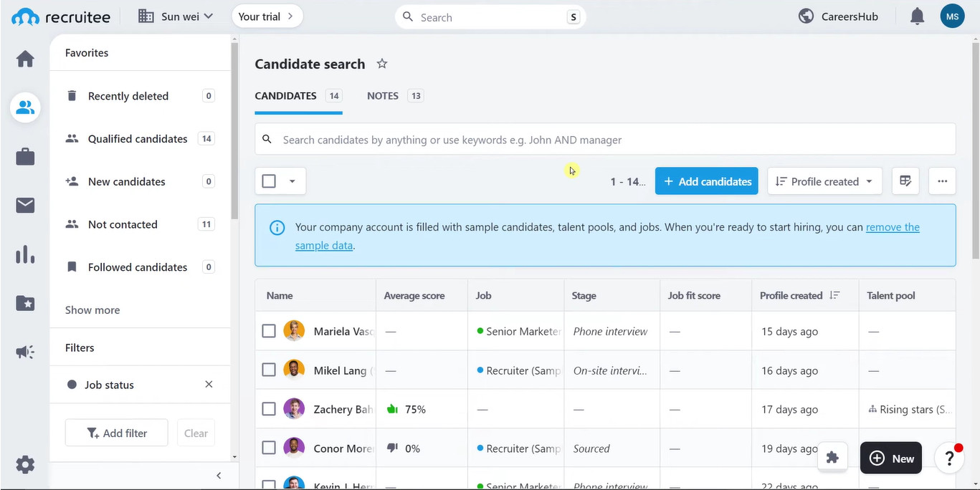Open the megaphone campaigns icon

click(x=25, y=352)
